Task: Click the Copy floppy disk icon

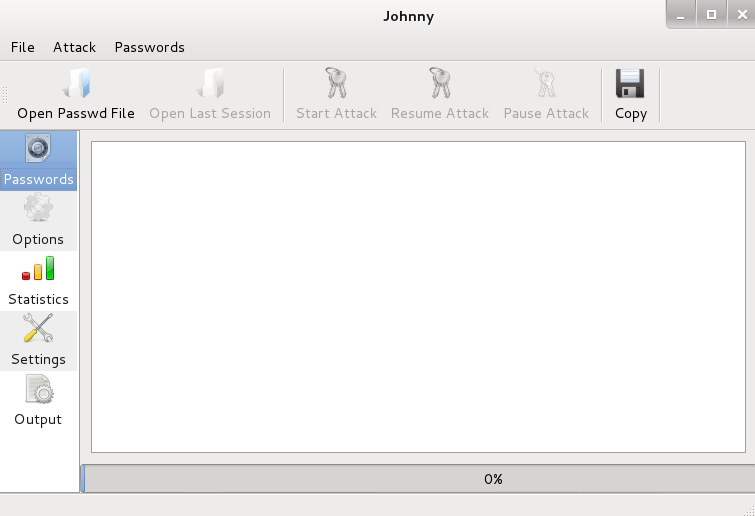Action: coord(630,83)
